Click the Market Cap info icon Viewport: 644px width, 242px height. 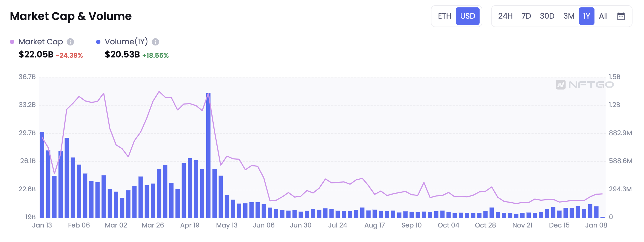(x=70, y=42)
